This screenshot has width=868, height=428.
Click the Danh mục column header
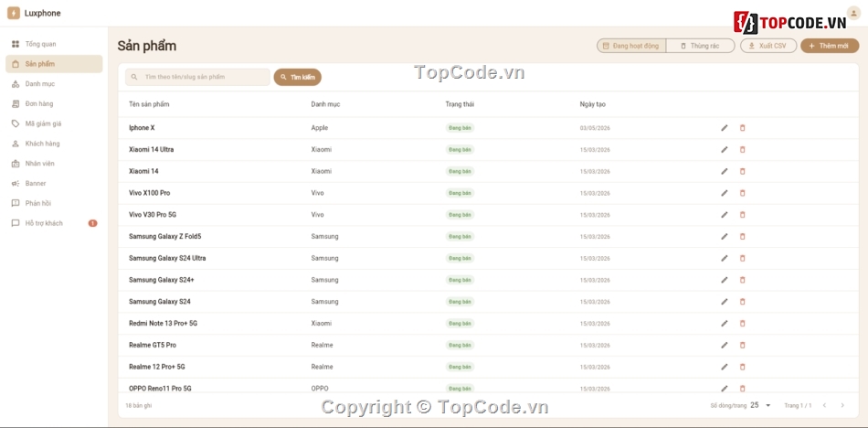[325, 104]
